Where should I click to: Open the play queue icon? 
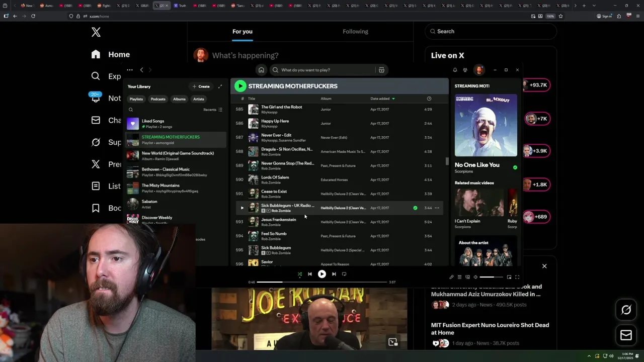pyautogui.click(x=459, y=277)
